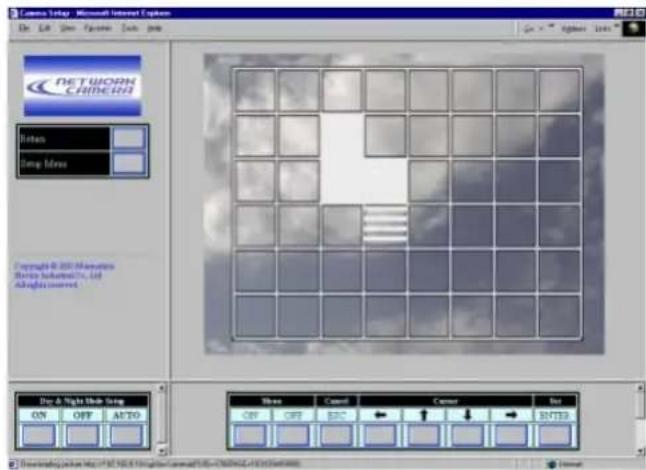The height and width of the screenshot is (470, 646).
Task: Click the down arrow of the right bottom frame scrollbar
Action: coord(641,452)
